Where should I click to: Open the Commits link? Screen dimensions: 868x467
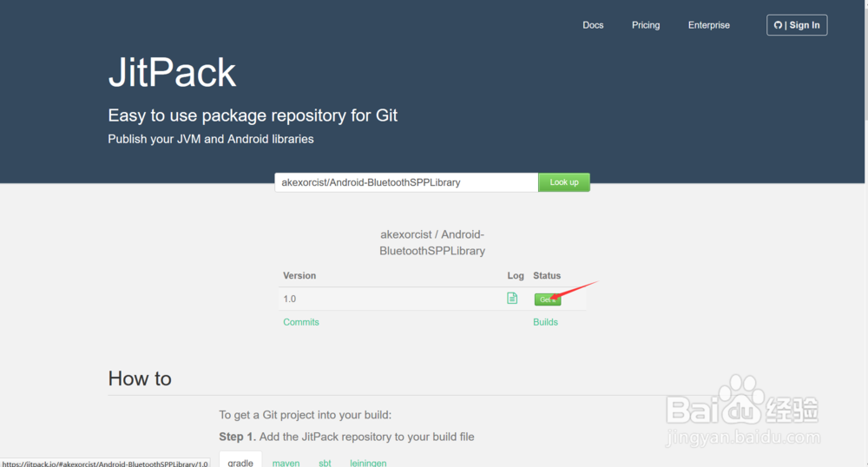pyautogui.click(x=301, y=322)
